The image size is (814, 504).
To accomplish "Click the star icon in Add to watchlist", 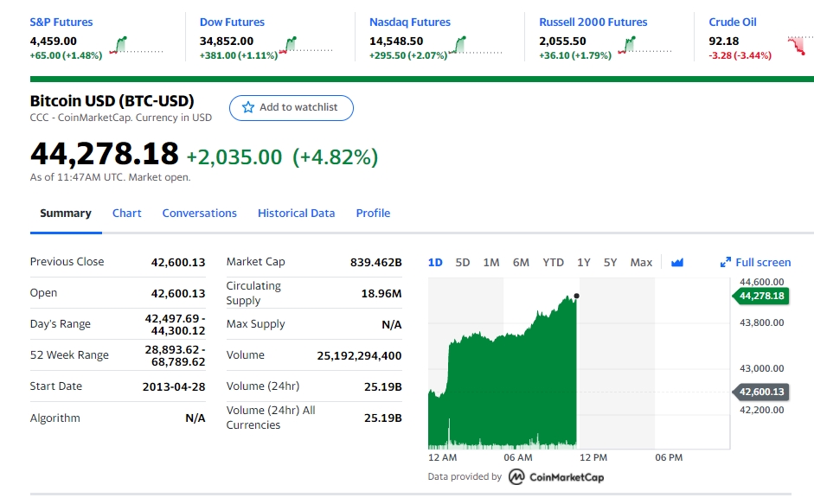I will pyautogui.click(x=248, y=107).
